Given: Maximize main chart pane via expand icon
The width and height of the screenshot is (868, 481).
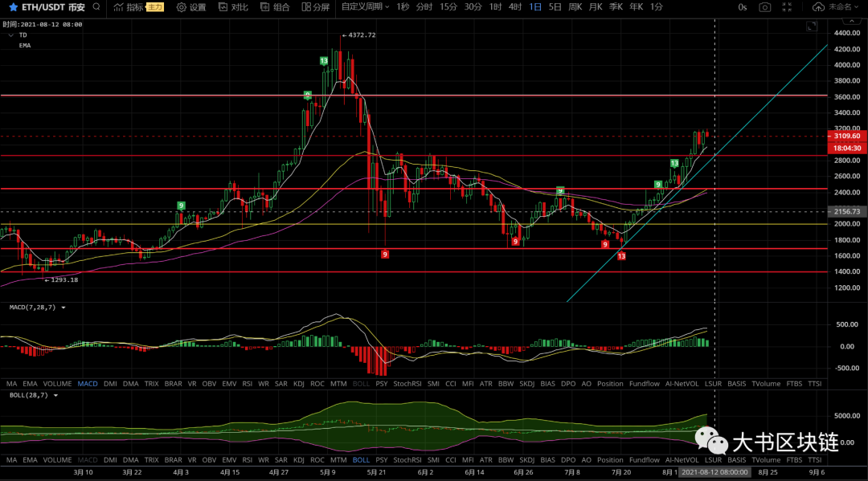Looking at the screenshot, I should click(x=812, y=26).
